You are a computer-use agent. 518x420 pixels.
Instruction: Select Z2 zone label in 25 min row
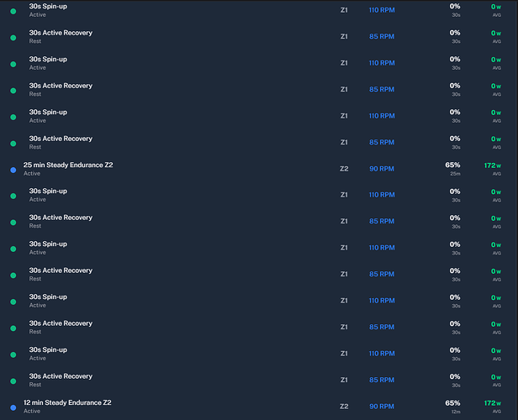pyautogui.click(x=344, y=169)
